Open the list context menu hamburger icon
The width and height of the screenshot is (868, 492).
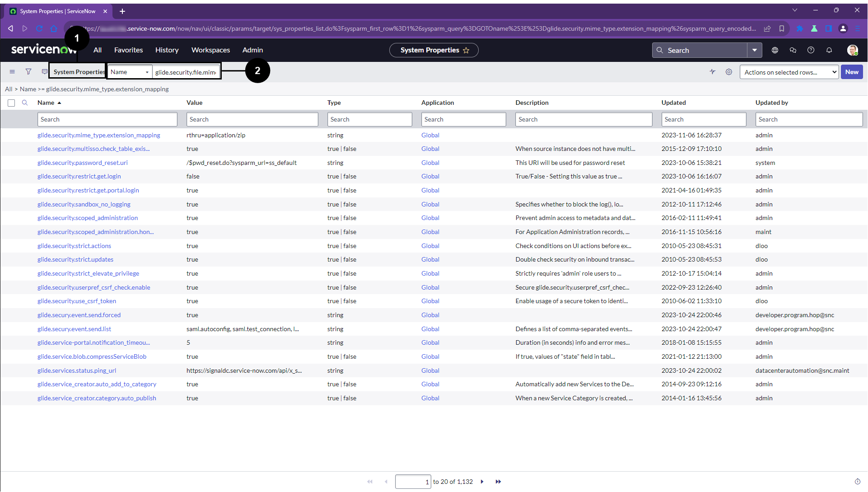coord(12,72)
